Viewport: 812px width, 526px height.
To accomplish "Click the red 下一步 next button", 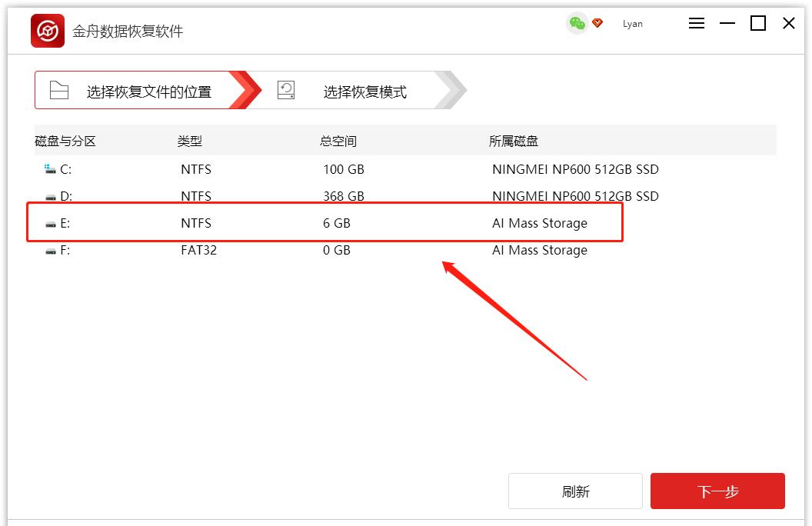I will click(717, 491).
